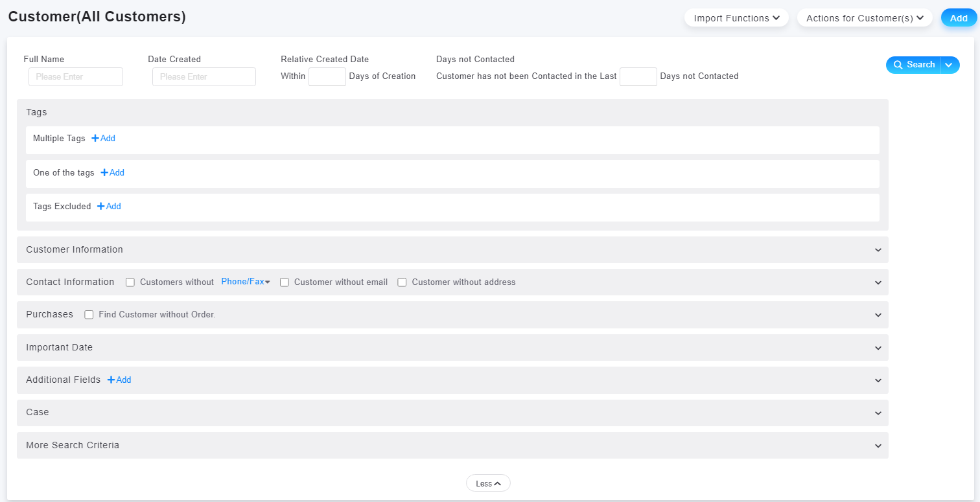
Task: Open Actions for Customer(s) menu
Action: pos(864,18)
